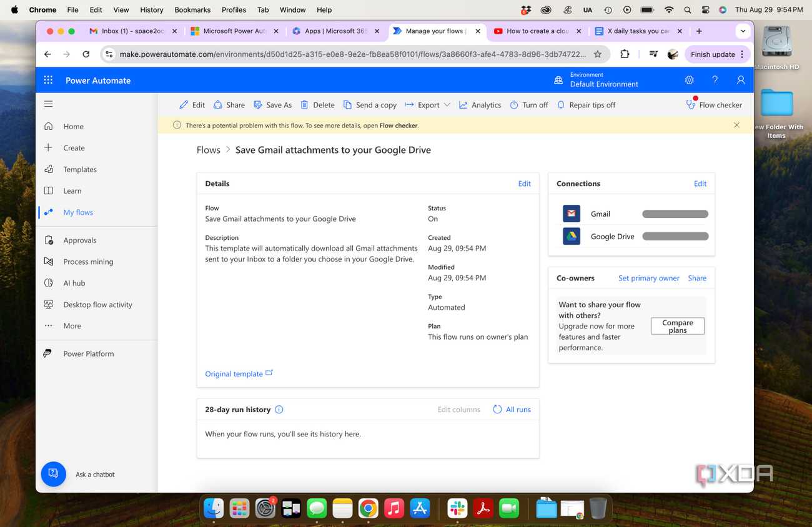Open Power Platform in sidebar
Viewport: 812px width, 527px height.
coord(89,353)
